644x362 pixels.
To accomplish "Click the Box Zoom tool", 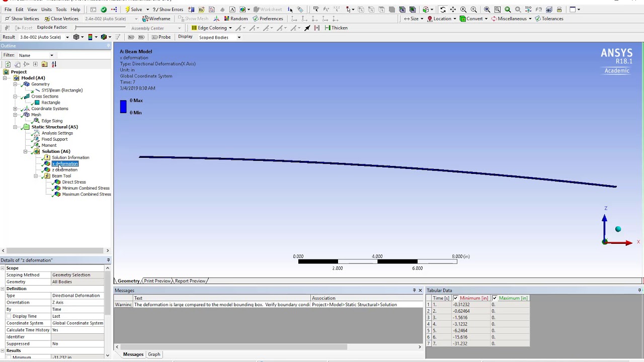I will [473, 9].
